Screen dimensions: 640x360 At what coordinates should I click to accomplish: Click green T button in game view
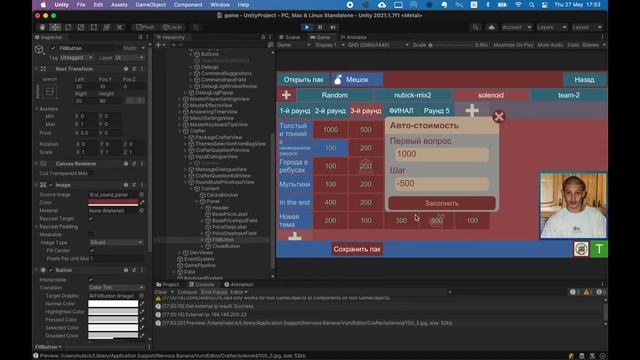point(599,249)
